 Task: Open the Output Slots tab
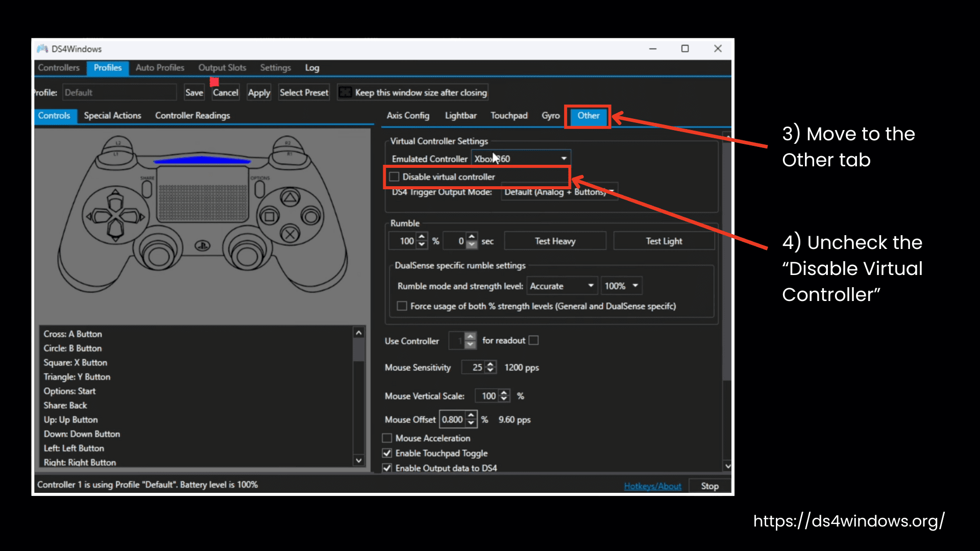coord(222,68)
